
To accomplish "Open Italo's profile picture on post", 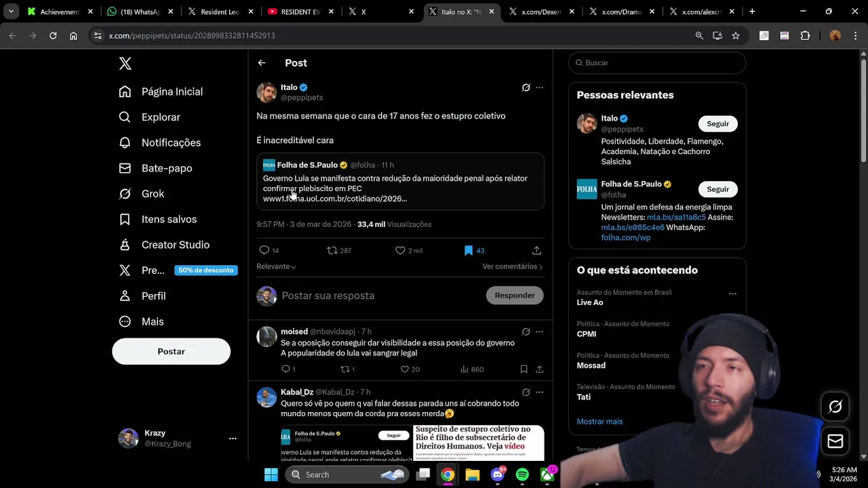I will (x=267, y=92).
